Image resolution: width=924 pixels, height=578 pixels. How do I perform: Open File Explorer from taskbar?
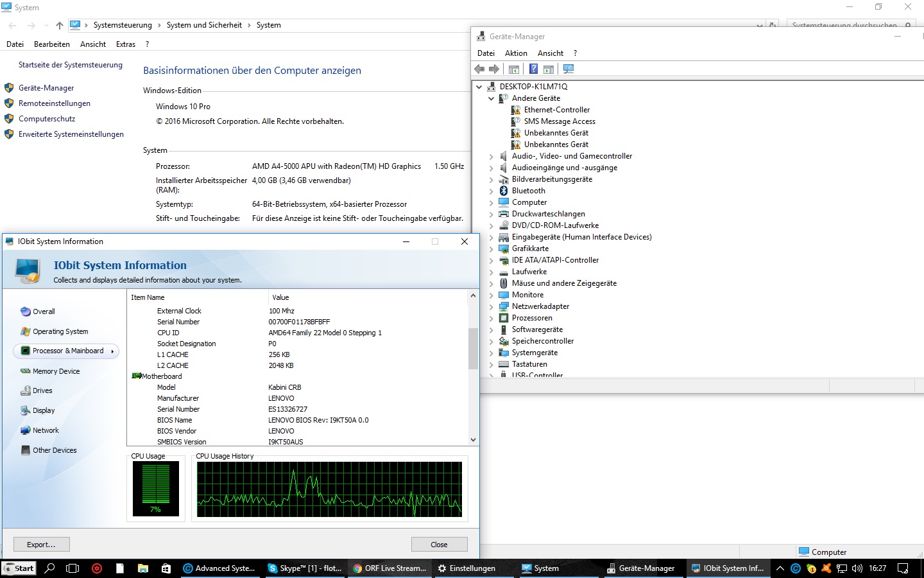143,568
